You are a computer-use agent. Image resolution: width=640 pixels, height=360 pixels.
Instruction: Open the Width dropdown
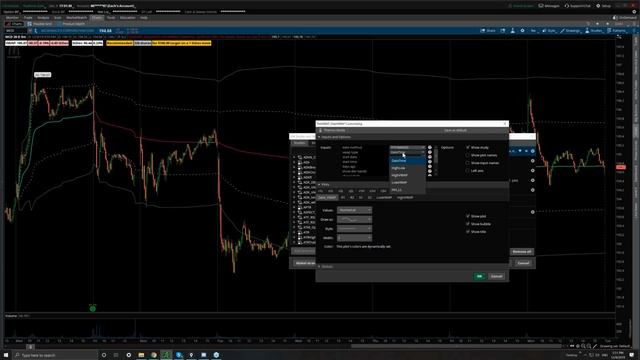(354, 238)
